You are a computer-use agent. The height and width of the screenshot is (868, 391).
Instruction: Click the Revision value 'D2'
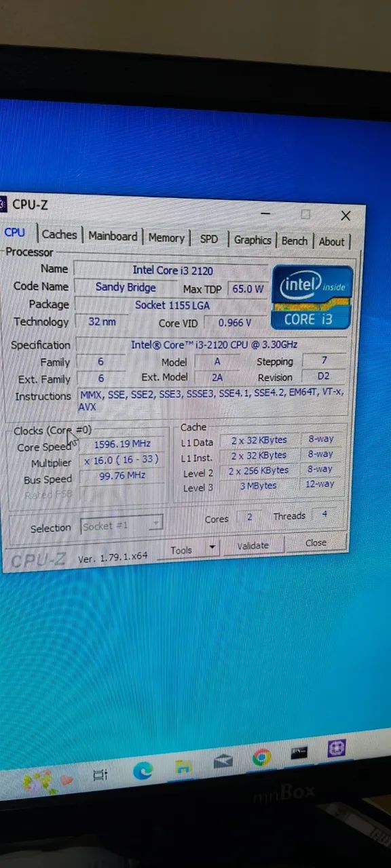(x=323, y=376)
